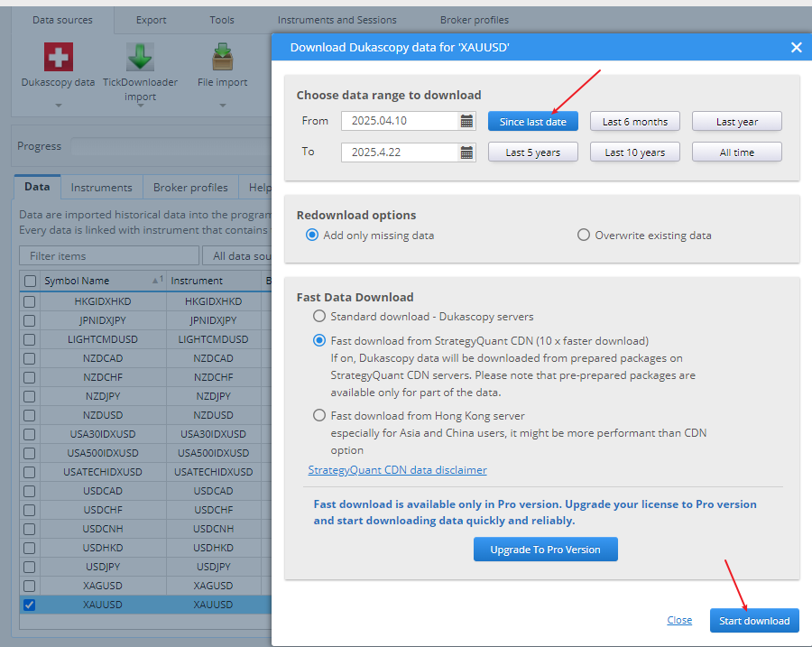Open the Export ribbon tab

[152, 20]
